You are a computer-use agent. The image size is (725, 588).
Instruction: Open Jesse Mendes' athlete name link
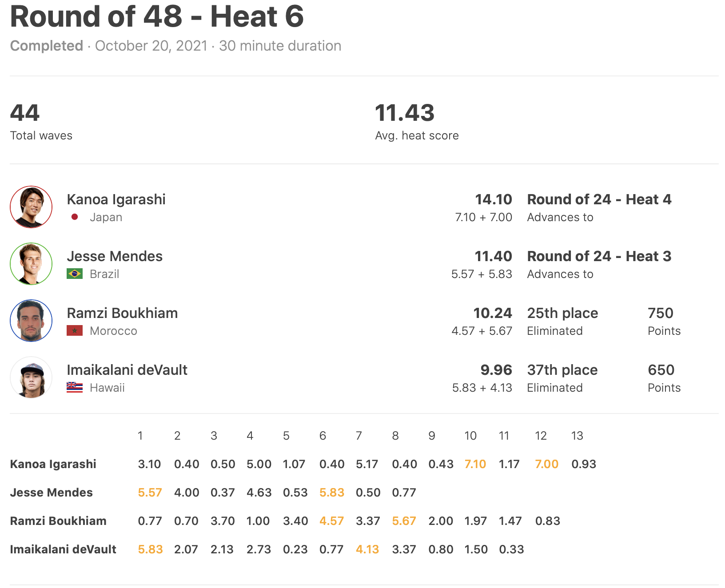(x=115, y=256)
